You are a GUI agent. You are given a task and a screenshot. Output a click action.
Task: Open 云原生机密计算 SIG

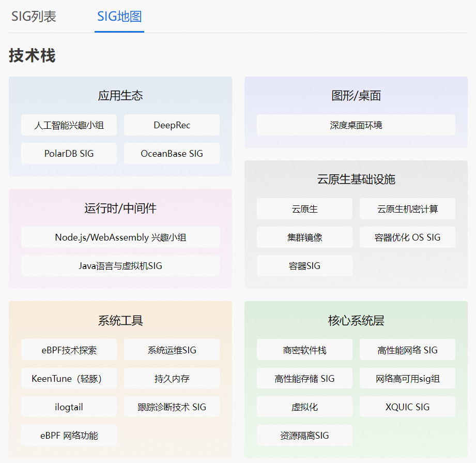click(407, 209)
